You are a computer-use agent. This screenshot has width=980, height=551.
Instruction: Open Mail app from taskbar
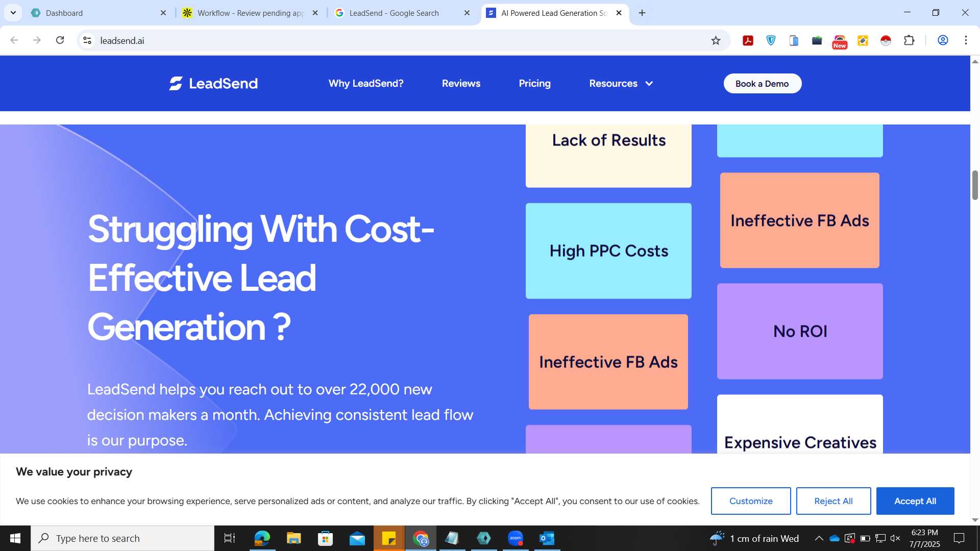[x=357, y=538]
